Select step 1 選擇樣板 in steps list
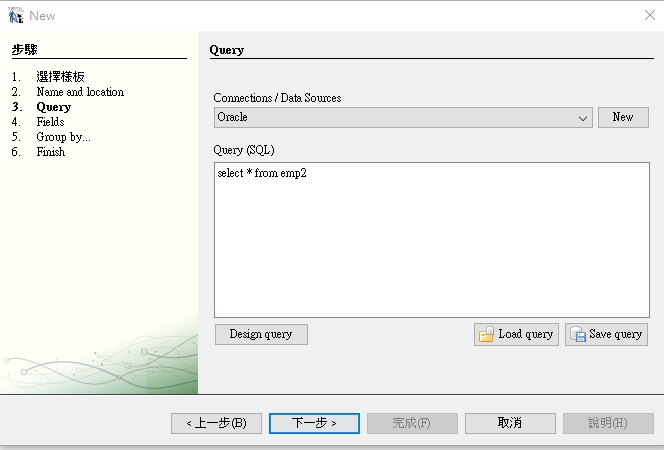 tap(60, 77)
